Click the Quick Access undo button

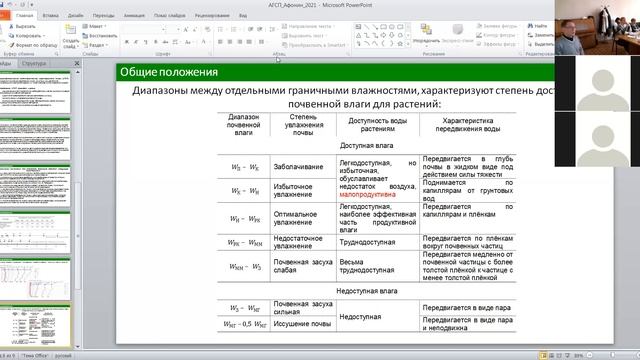click(x=11, y=5)
